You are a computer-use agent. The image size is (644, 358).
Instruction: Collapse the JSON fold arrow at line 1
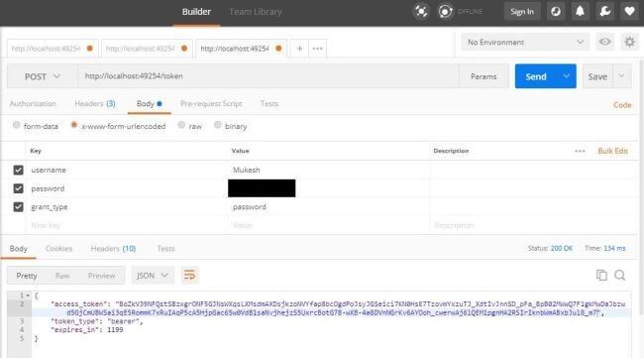coord(28,296)
